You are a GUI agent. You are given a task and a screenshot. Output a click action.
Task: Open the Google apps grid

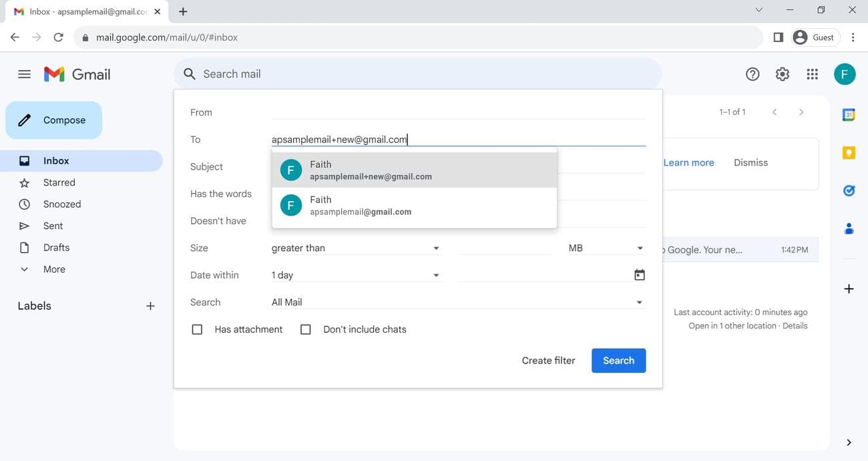811,73
